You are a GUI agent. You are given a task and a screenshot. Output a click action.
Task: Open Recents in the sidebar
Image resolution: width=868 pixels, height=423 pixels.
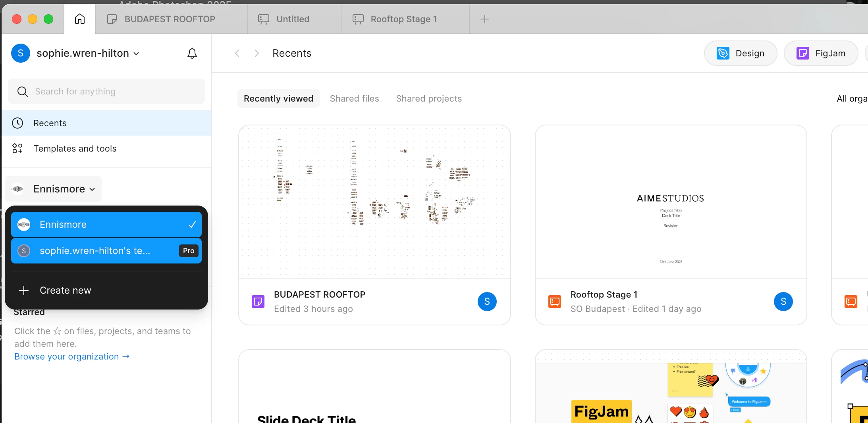pyautogui.click(x=106, y=123)
